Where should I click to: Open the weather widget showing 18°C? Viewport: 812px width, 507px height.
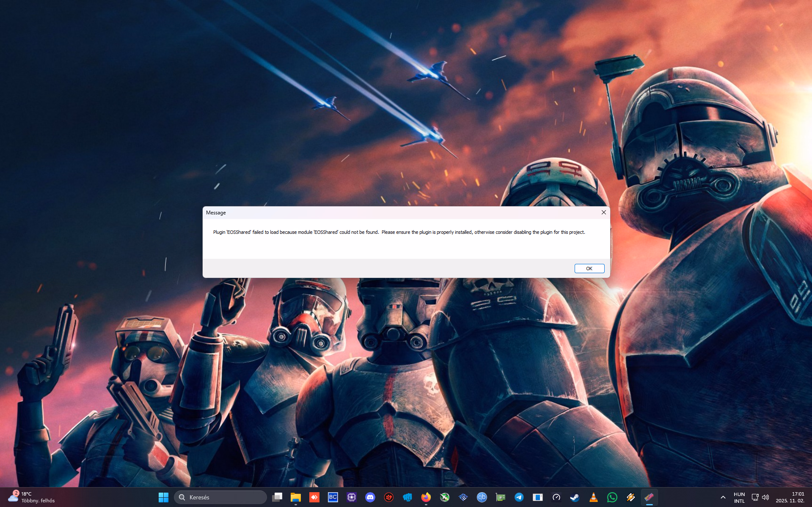32,497
